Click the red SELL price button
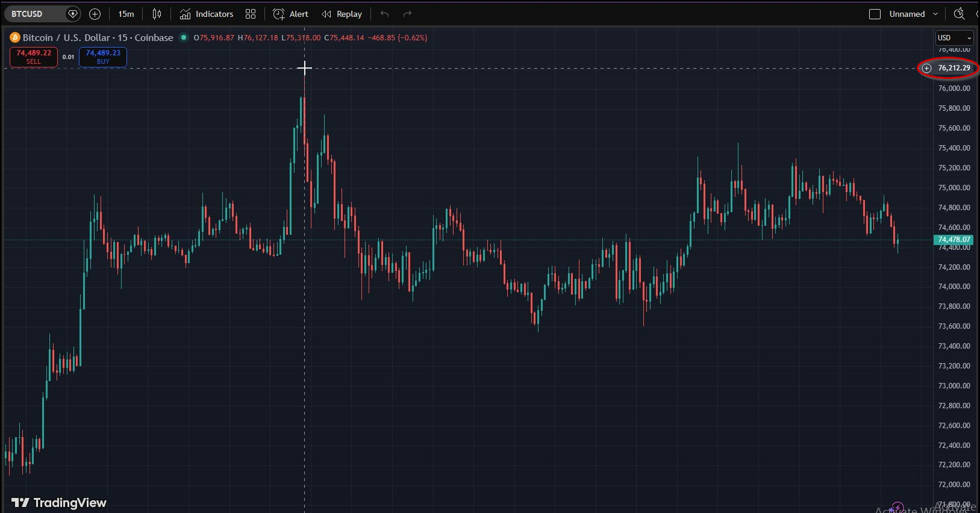Viewport: 980px width, 513px height. click(34, 57)
